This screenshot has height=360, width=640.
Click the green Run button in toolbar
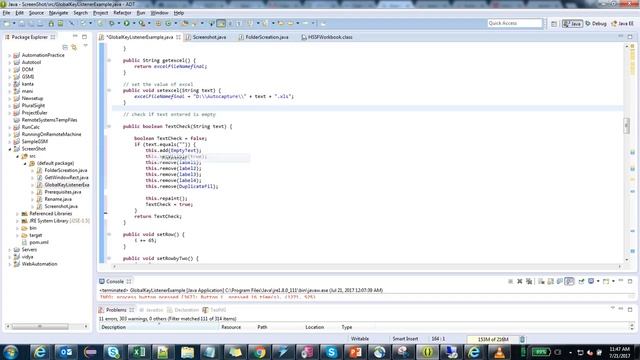click(x=127, y=23)
